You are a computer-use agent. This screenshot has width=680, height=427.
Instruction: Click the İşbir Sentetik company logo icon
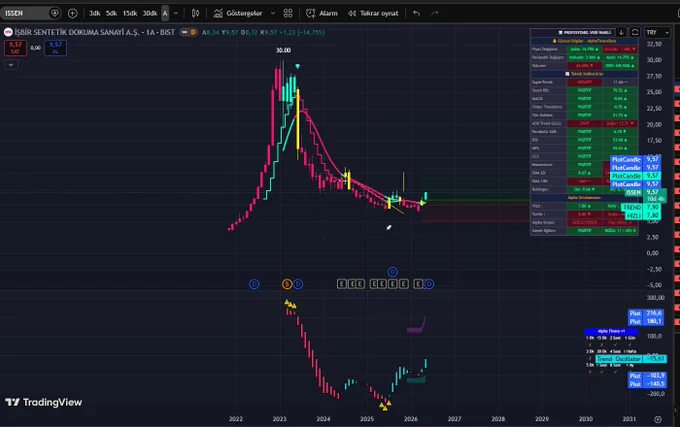[x=8, y=32]
